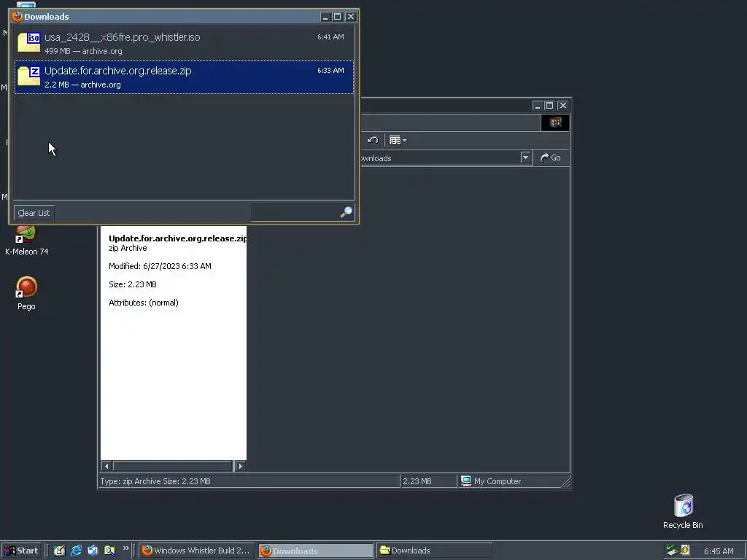
Task: Click the zip file icon in Downloads
Action: click(29, 76)
